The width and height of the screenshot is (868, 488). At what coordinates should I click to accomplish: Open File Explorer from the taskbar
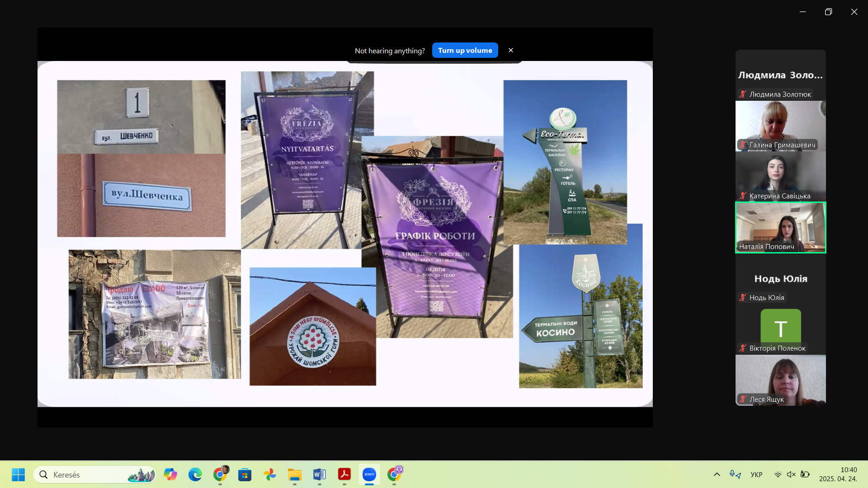294,474
